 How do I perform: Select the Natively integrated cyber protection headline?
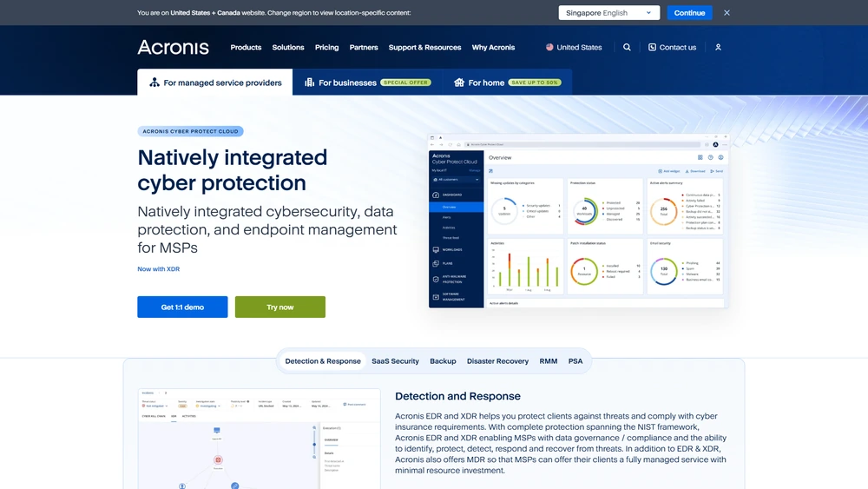click(233, 170)
